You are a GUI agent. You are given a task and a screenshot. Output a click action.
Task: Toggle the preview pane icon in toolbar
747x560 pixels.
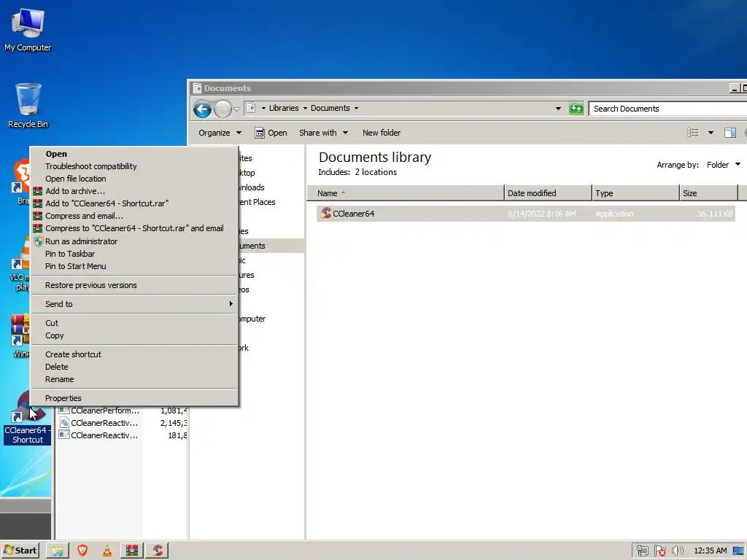point(729,133)
